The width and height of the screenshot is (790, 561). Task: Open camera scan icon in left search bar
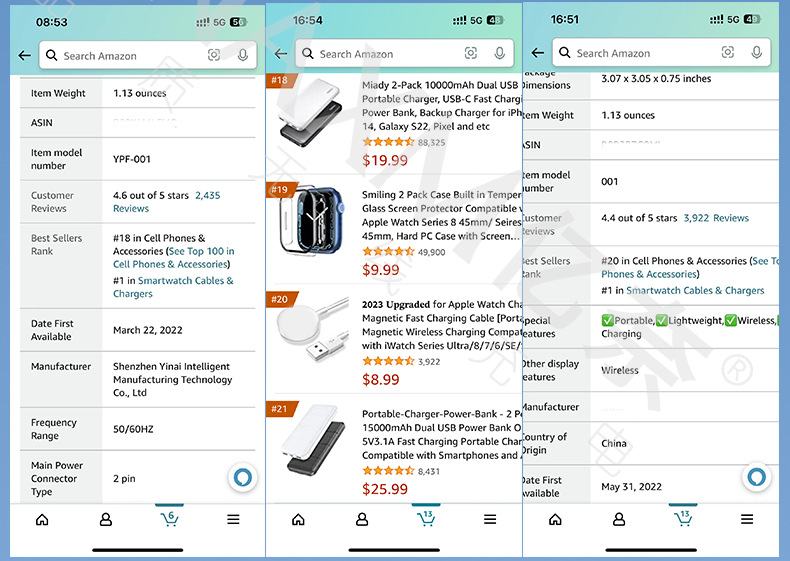pos(214,55)
